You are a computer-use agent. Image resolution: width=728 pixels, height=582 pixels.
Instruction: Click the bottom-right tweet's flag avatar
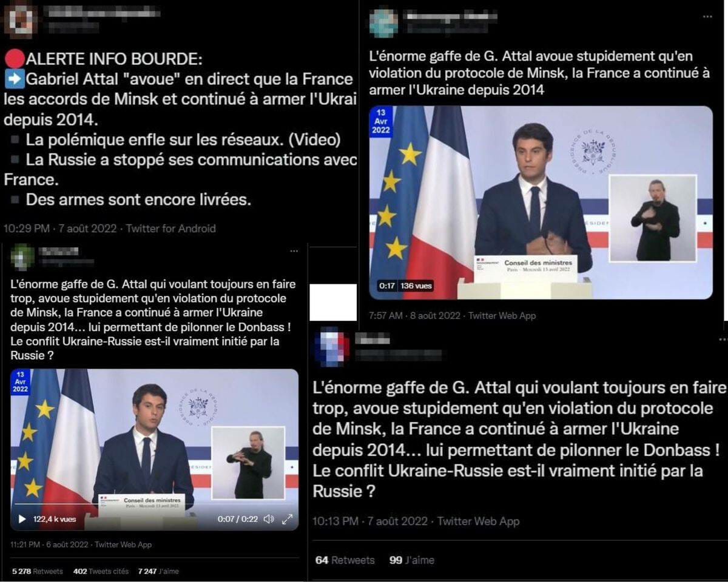(x=331, y=347)
